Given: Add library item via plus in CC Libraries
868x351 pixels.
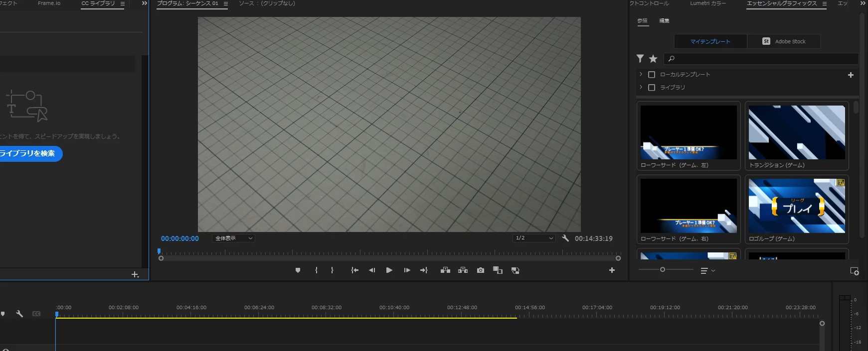Looking at the screenshot, I should (x=135, y=275).
